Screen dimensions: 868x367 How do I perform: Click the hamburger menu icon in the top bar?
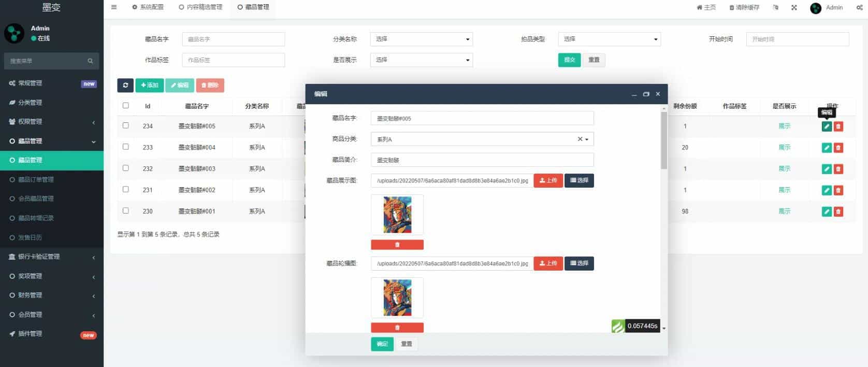[114, 7]
